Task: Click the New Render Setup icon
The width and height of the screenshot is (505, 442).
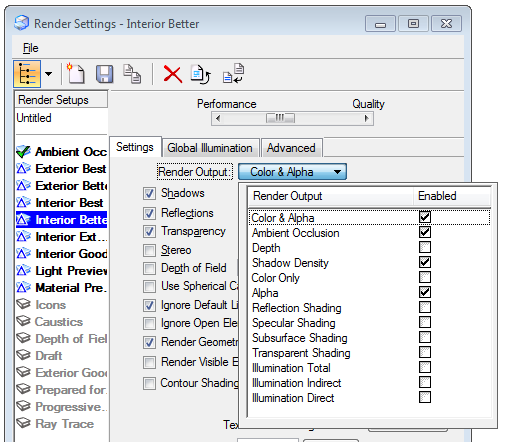Action: [x=76, y=73]
